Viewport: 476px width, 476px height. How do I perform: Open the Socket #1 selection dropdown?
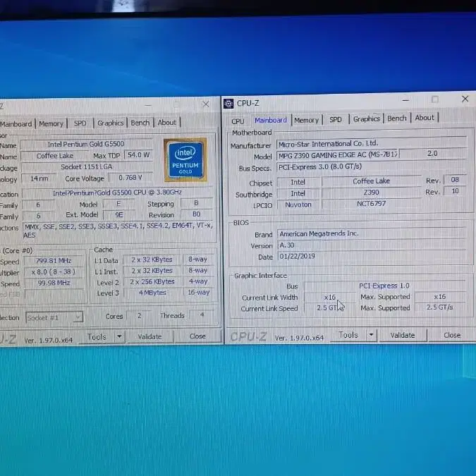54,318
